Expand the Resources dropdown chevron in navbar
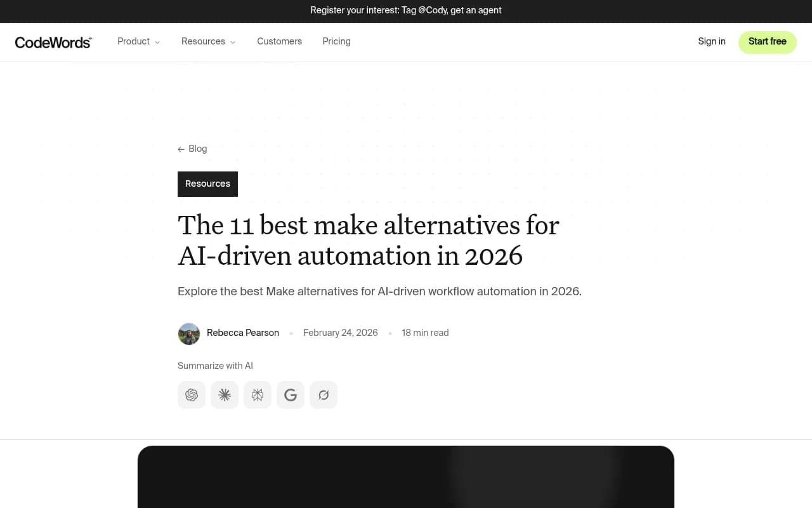Viewport: 812px width, 508px height. click(x=233, y=42)
